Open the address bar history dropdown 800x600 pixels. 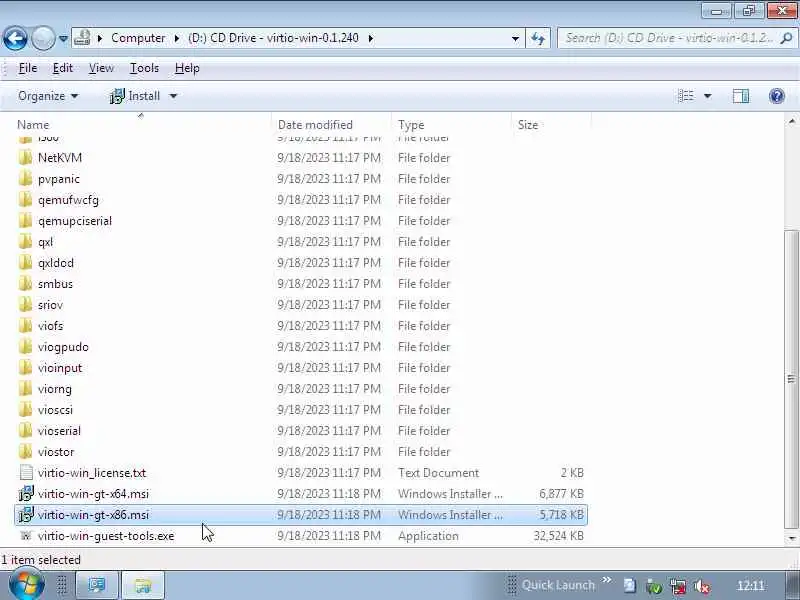click(515, 38)
